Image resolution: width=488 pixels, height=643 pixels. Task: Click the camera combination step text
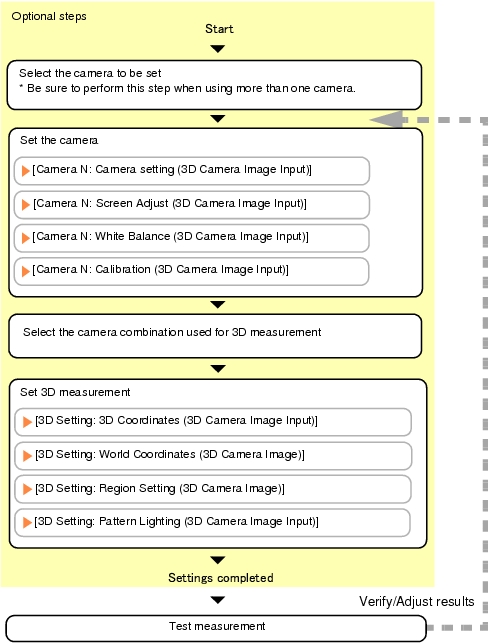pos(172,332)
